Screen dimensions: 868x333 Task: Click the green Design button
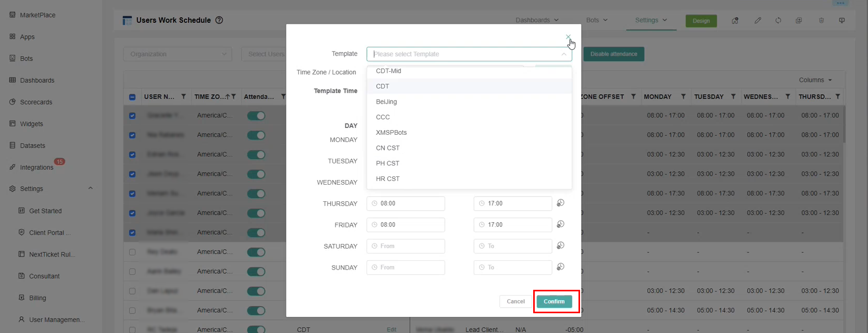701,21
